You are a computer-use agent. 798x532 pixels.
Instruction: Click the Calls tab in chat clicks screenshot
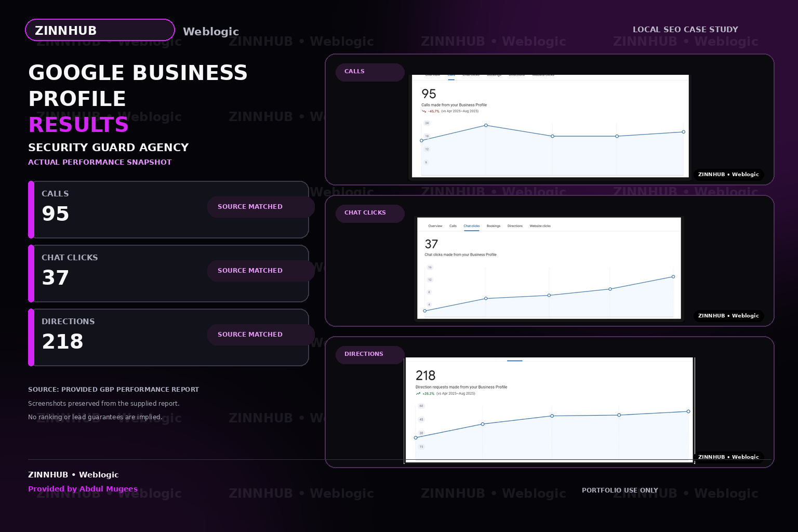[x=453, y=226]
